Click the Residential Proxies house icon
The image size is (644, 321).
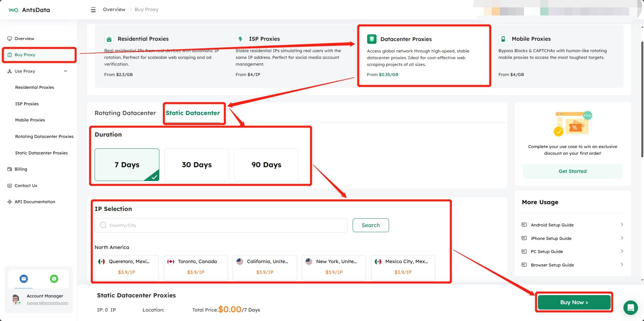[x=109, y=39]
